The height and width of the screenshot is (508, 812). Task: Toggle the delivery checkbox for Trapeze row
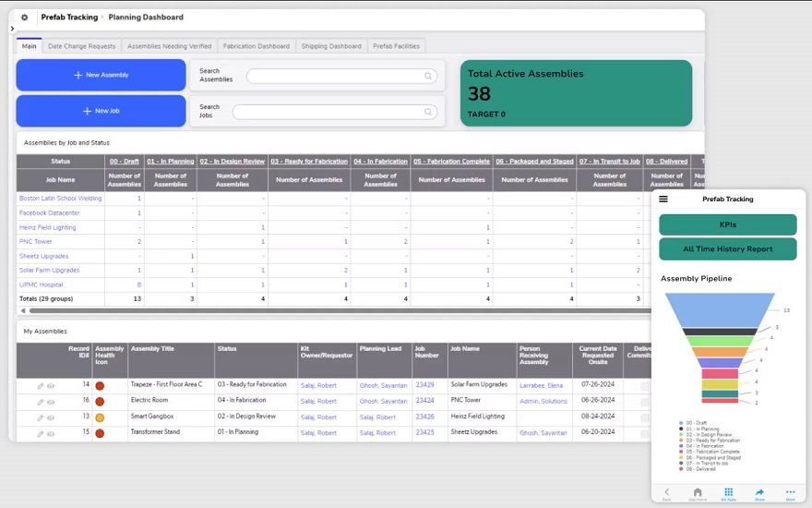[x=645, y=386]
